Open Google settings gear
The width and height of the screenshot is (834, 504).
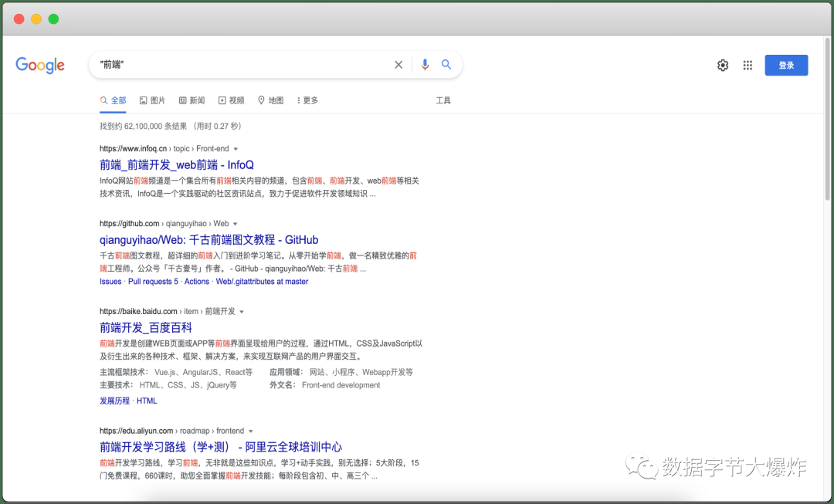tap(722, 65)
